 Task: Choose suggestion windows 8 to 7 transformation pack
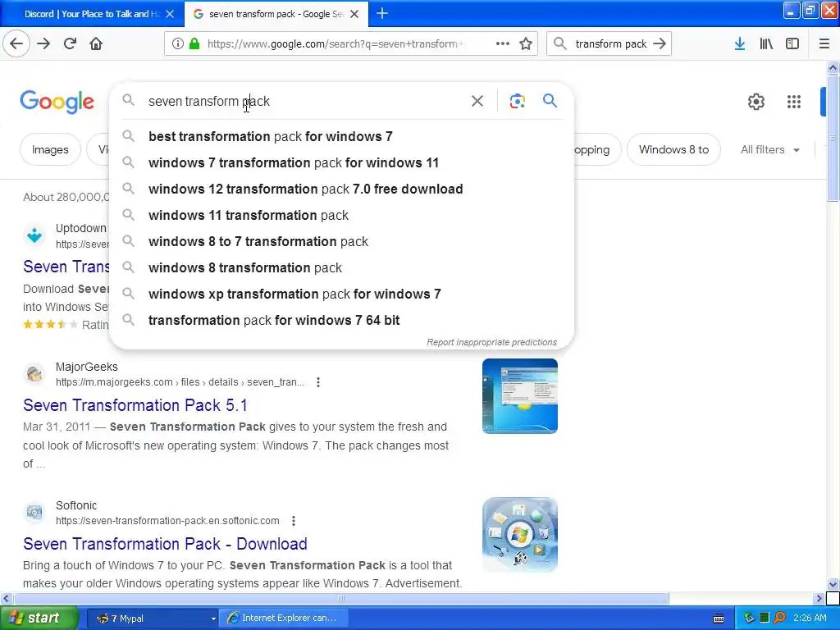341,242
